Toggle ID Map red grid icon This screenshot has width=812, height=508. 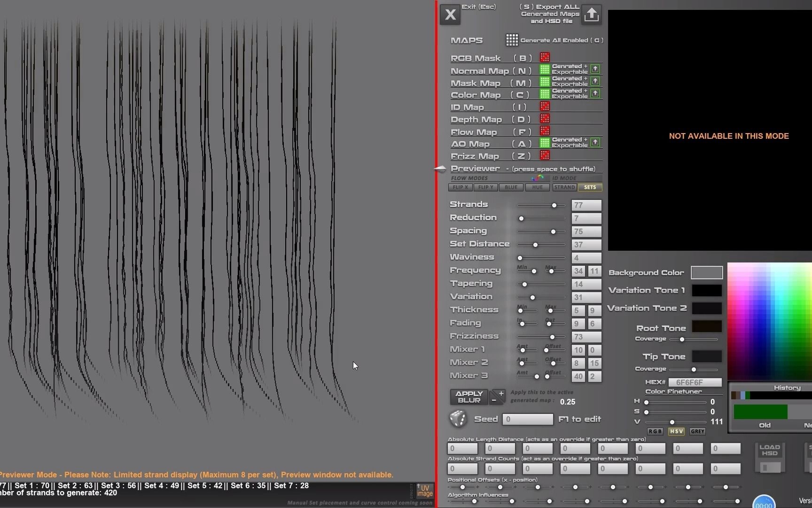tap(545, 106)
